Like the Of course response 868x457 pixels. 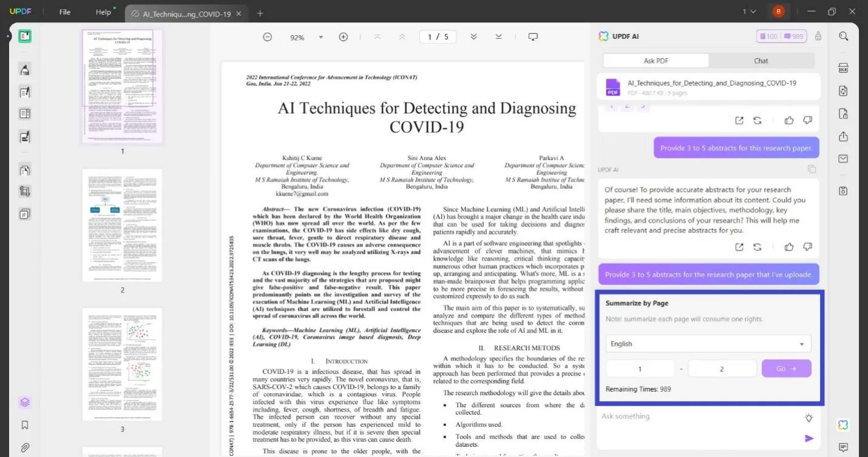pos(789,247)
